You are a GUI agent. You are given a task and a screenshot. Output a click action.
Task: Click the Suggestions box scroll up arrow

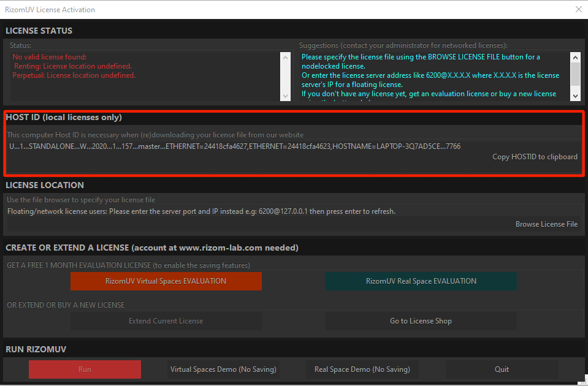pos(575,58)
